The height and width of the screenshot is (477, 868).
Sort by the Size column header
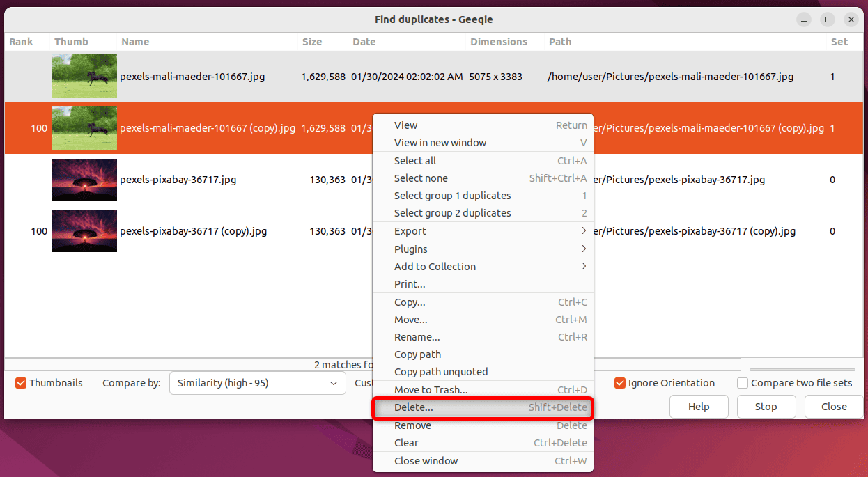[323, 42]
